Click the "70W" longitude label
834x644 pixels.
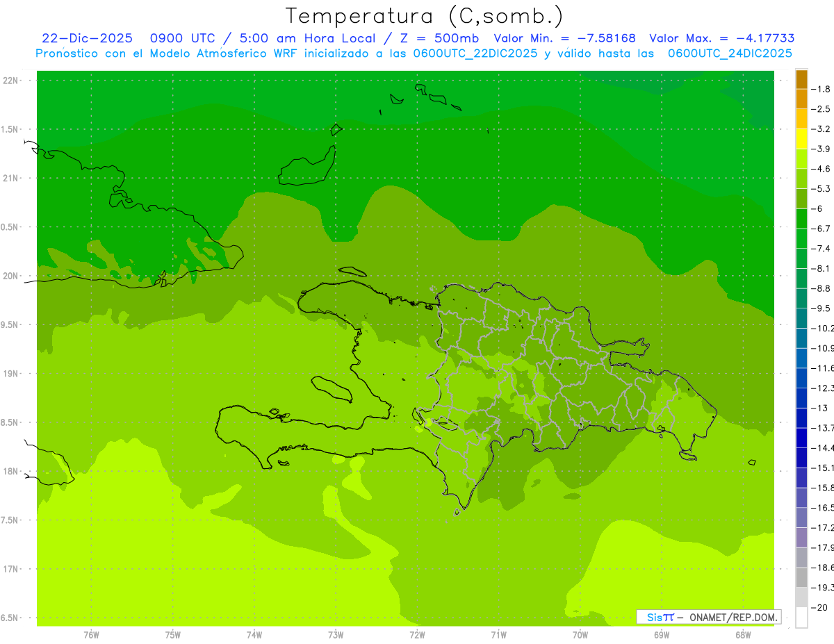(580, 635)
